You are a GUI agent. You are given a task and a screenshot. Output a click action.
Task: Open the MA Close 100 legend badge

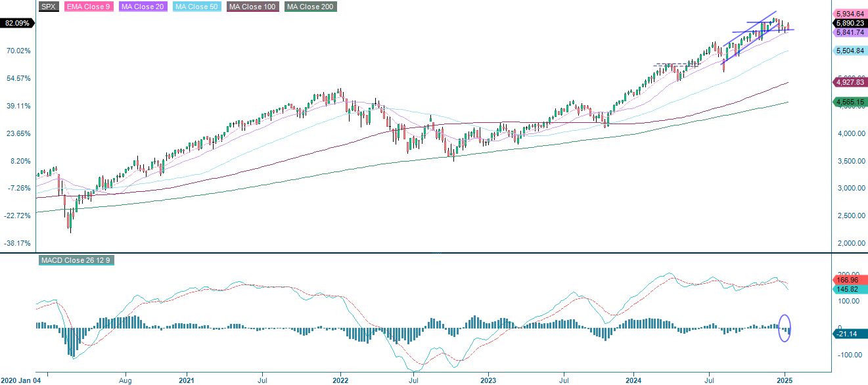coord(252,7)
